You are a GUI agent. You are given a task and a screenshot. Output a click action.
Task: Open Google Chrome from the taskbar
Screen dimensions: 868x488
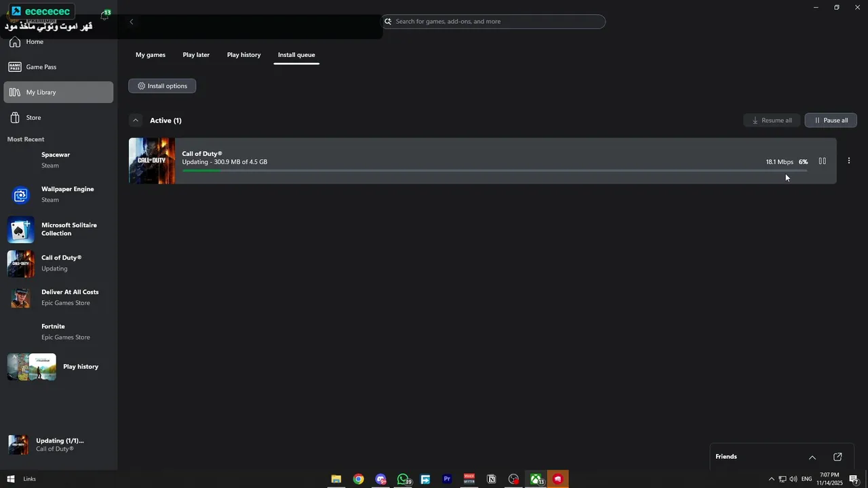click(358, 479)
